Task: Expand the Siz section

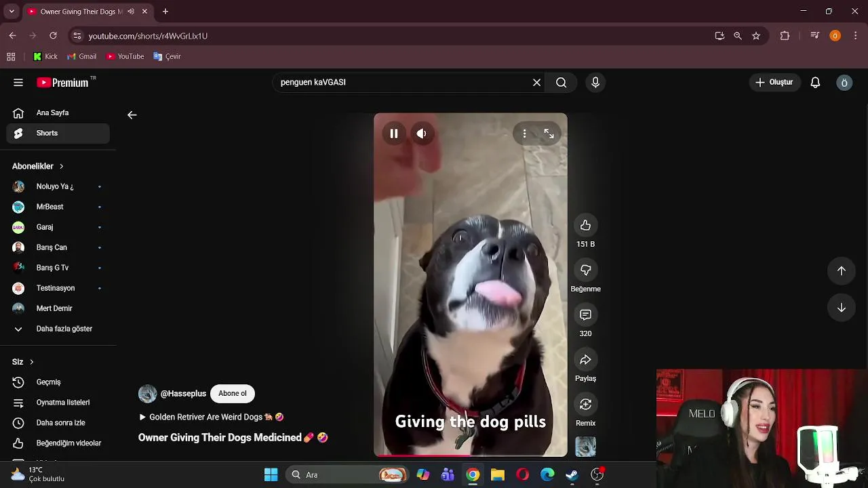Action: pos(23,362)
